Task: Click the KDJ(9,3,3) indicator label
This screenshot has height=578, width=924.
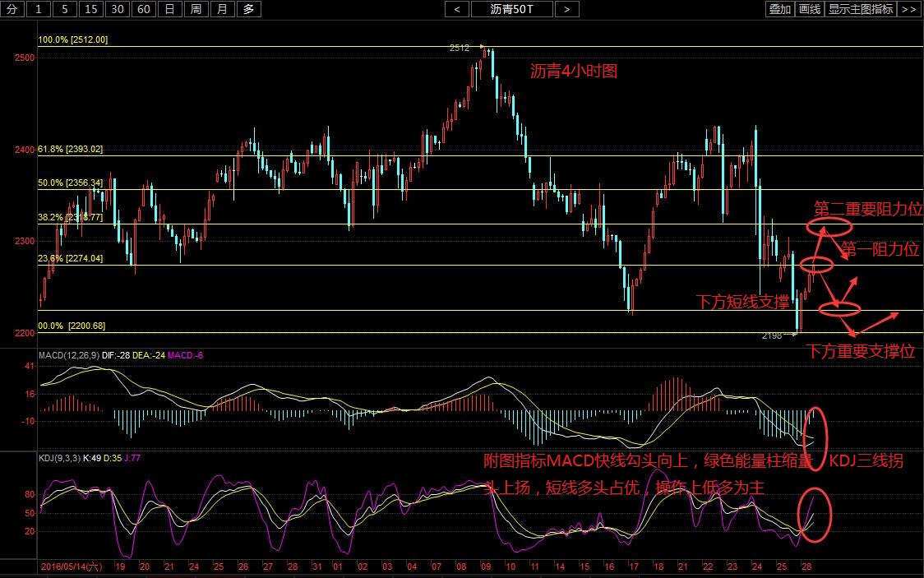Action: click(x=61, y=456)
